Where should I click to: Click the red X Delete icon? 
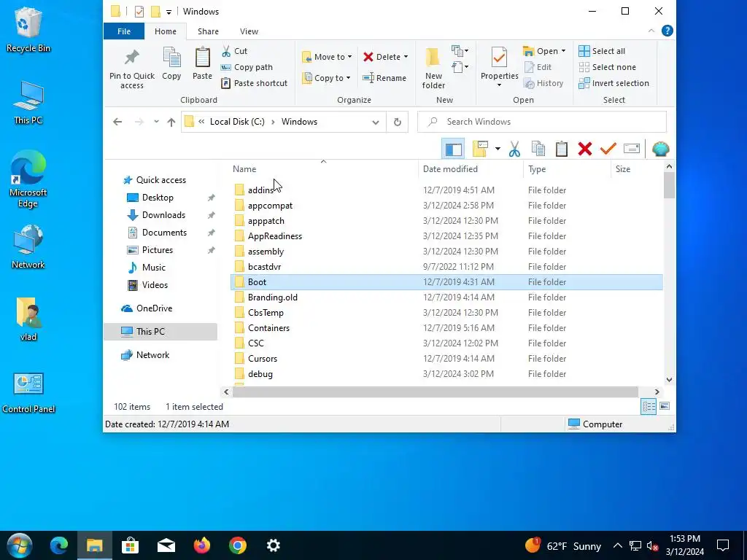585,149
